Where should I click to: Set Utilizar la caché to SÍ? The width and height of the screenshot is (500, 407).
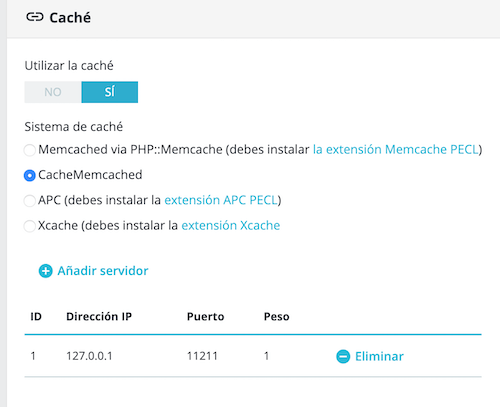tap(110, 92)
